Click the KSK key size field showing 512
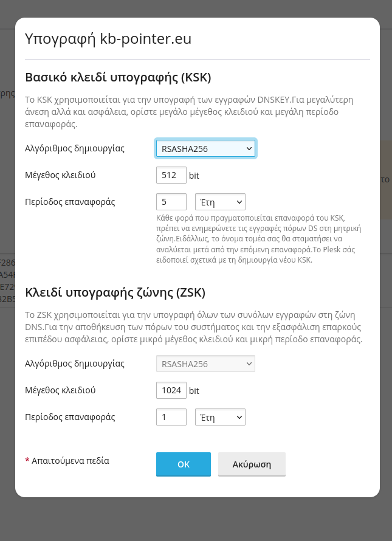 click(171, 175)
